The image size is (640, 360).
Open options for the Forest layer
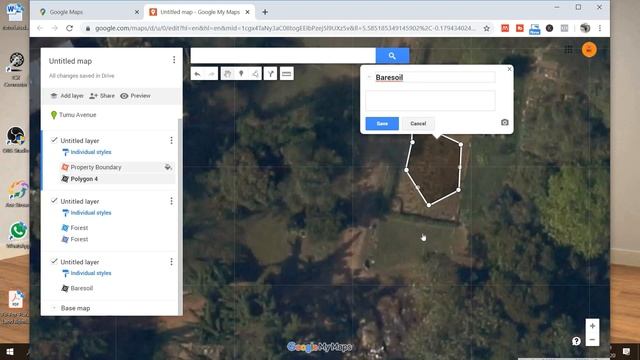171,201
